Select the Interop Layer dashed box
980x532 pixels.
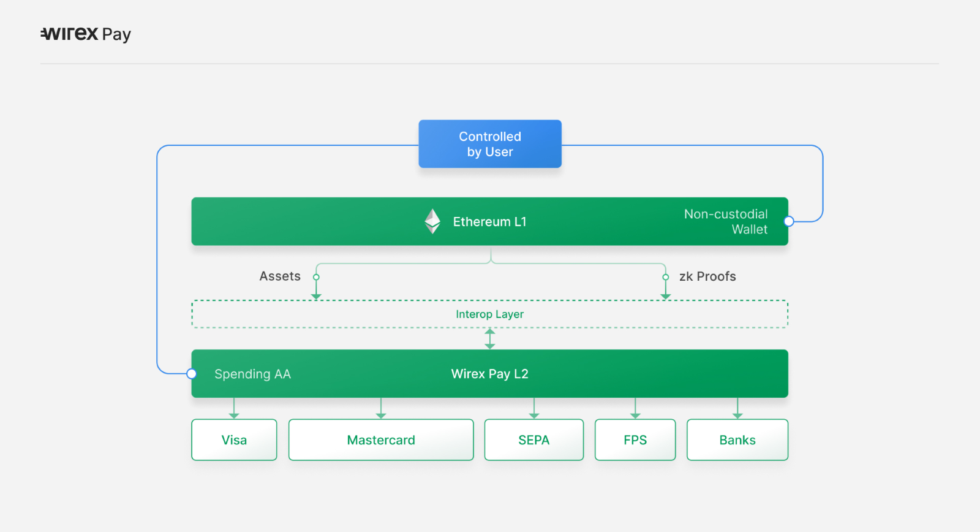pos(489,314)
